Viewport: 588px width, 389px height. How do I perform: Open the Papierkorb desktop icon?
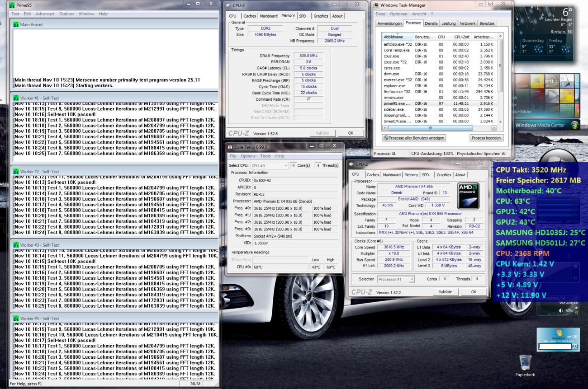[x=525, y=365]
